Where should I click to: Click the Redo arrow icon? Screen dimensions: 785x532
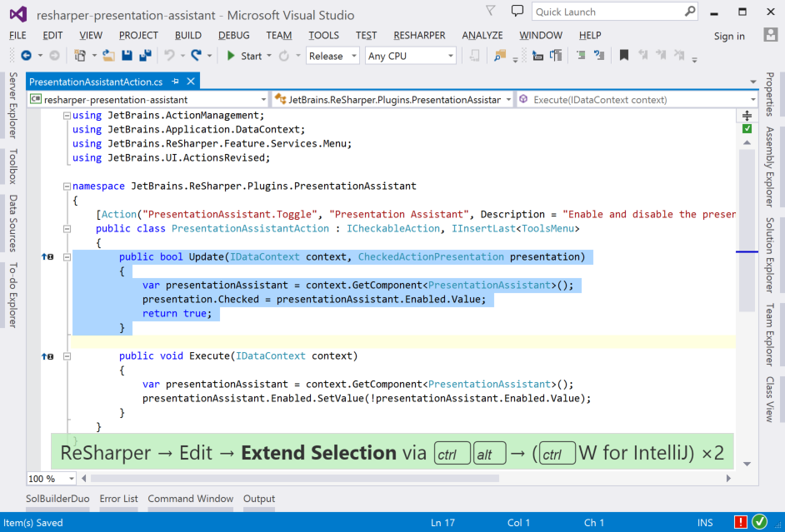197,56
